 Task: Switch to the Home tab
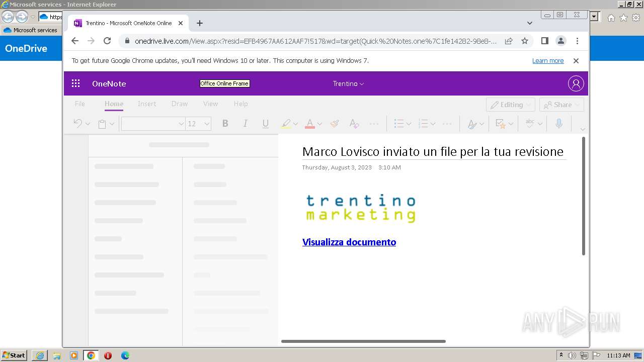click(114, 104)
